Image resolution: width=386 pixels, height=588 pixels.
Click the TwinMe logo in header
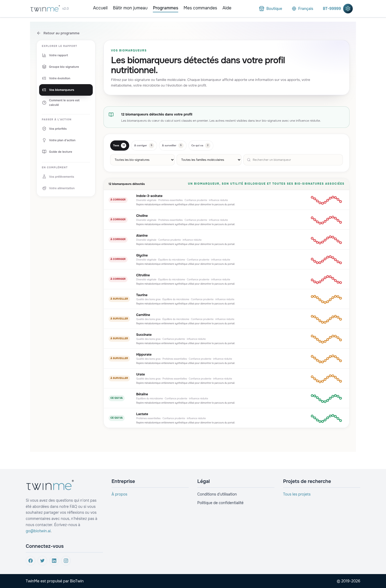45,9
